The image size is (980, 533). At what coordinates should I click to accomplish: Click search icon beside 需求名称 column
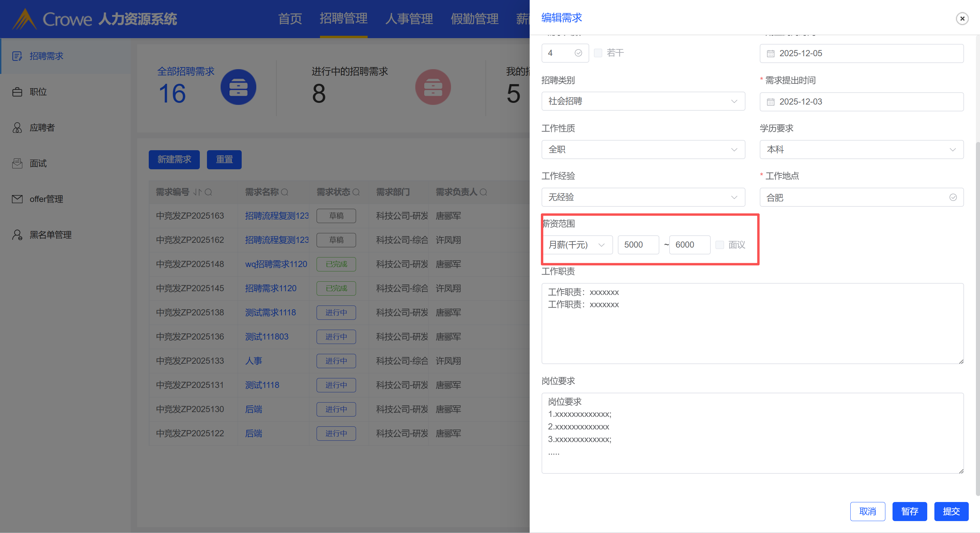[x=285, y=192]
